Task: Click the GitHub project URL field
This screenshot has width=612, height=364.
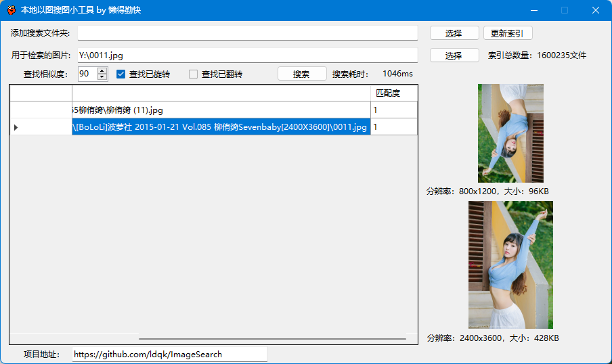Action: coord(169,355)
